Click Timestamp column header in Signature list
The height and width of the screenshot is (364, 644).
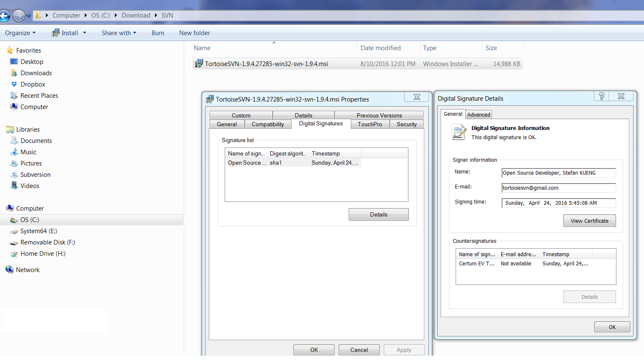335,153
